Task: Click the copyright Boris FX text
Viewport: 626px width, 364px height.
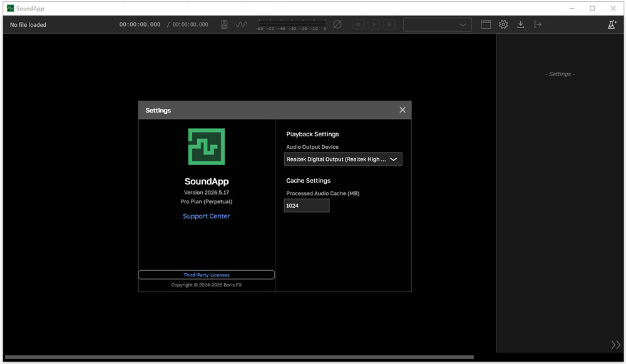Action: tap(207, 285)
